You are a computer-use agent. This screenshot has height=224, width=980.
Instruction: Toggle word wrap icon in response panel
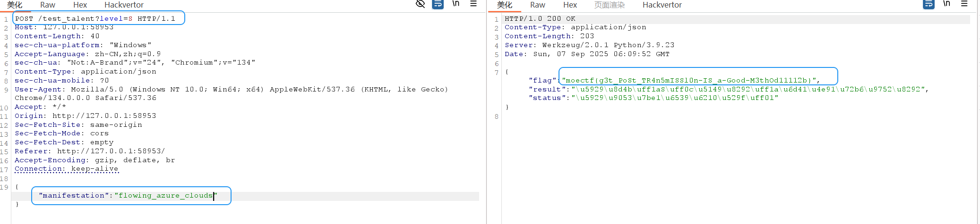928,4
